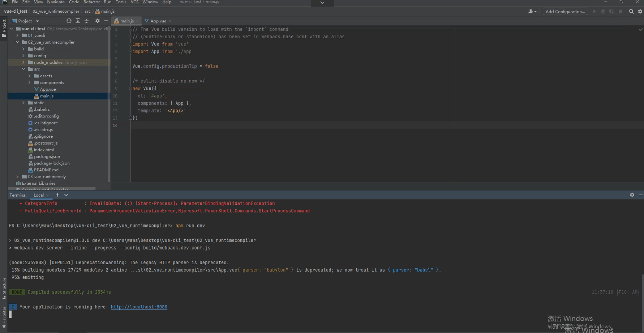The image size is (644, 333).
Task: Expand the 01_vuecli folder
Action: [x=17, y=35]
